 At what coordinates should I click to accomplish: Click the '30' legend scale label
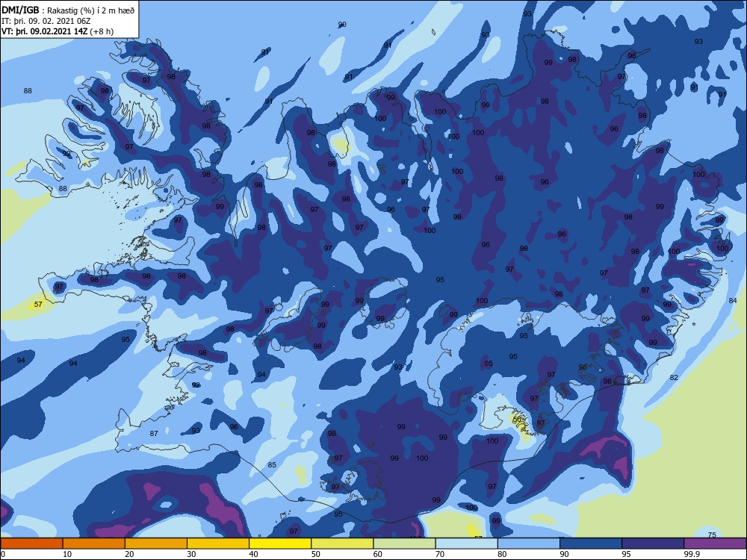point(191,554)
